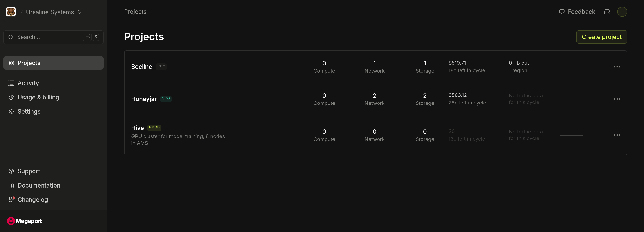This screenshot has width=644, height=232.
Task: Click the PROD badge on Hive
Action: pyautogui.click(x=154, y=128)
